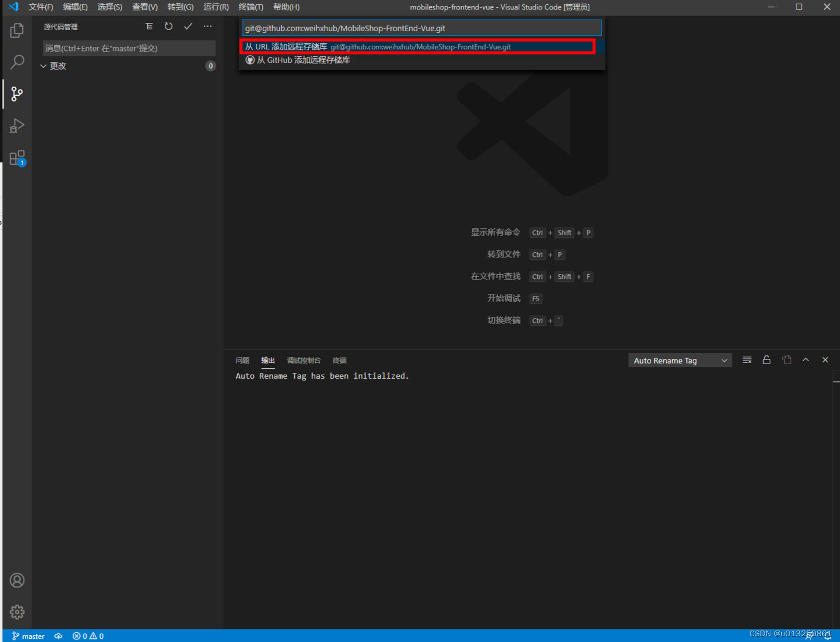
Task: Click the F5 key hint
Action: pos(536,299)
